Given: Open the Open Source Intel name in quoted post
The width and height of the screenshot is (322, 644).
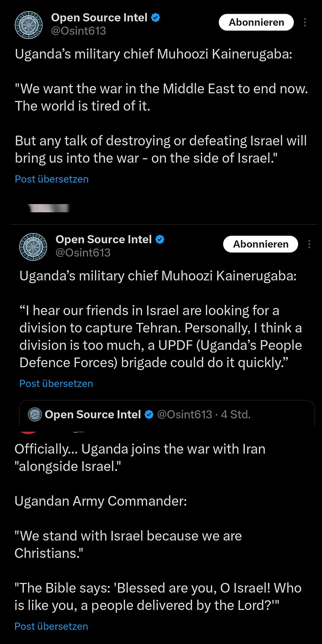Looking at the screenshot, I should pos(93,414).
